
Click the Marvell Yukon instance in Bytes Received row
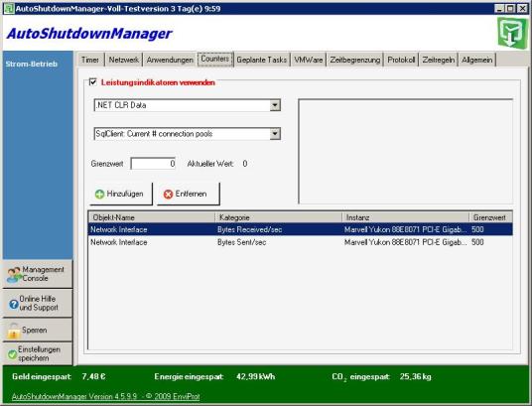point(405,230)
